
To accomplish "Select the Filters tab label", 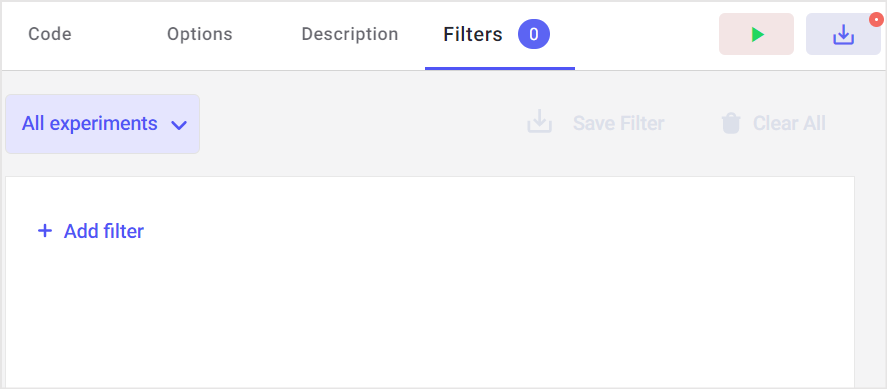I will 473,34.
